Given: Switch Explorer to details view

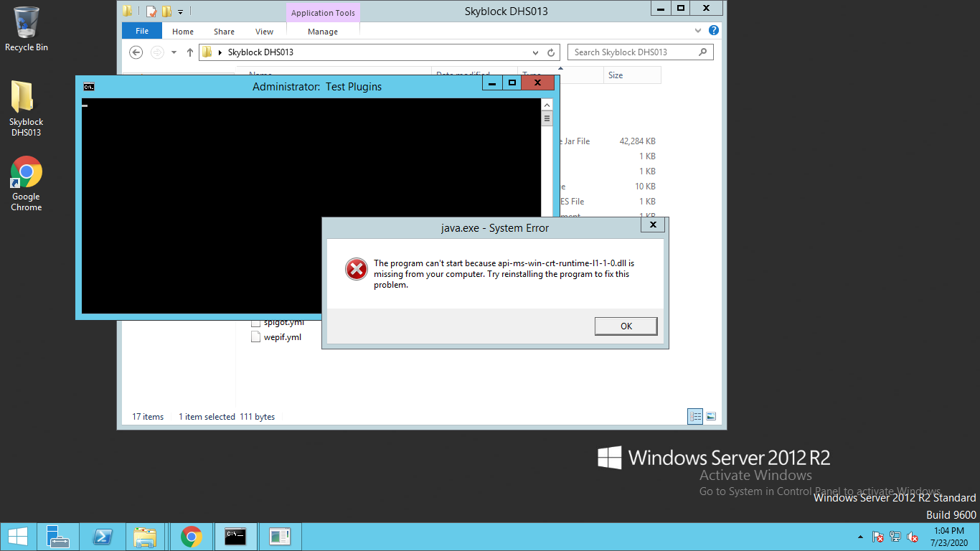Looking at the screenshot, I should click(694, 416).
